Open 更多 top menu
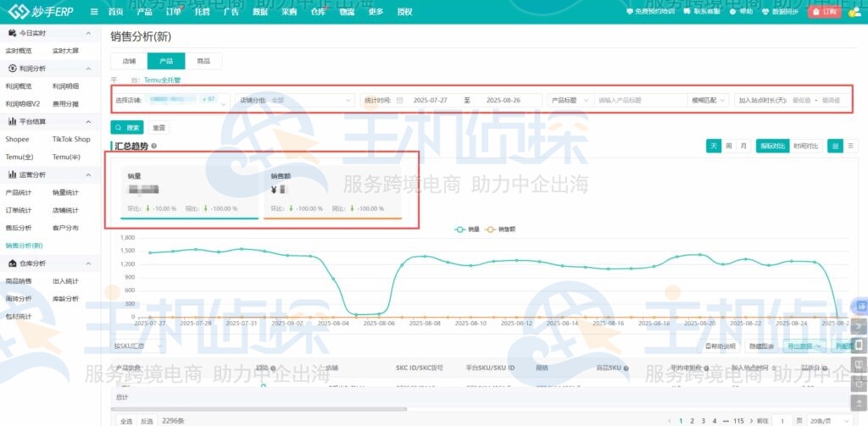 [x=376, y=12]
